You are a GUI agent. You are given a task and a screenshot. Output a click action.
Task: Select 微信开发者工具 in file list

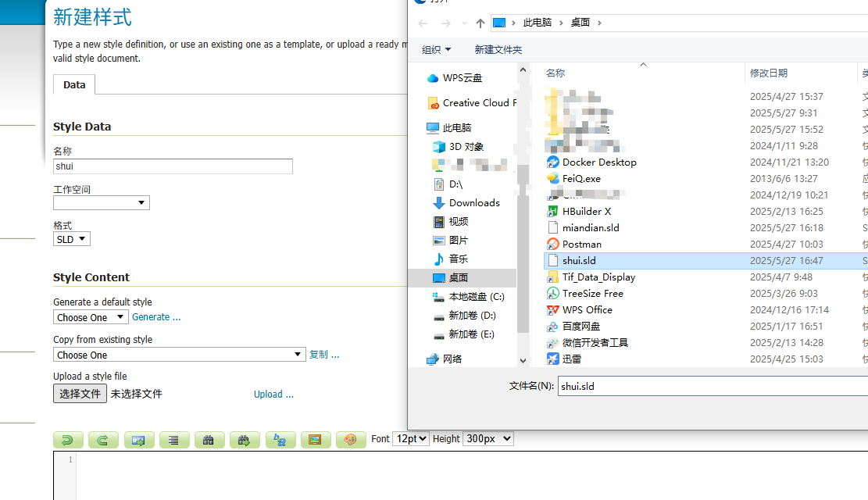coord(588,343)
